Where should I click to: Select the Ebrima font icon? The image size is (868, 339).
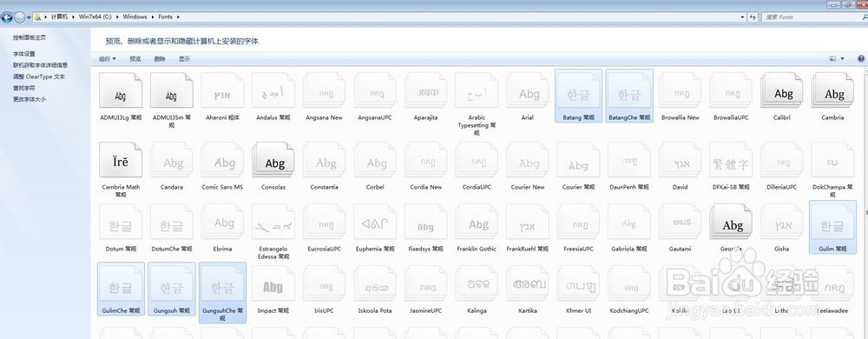tap(222, 223)
